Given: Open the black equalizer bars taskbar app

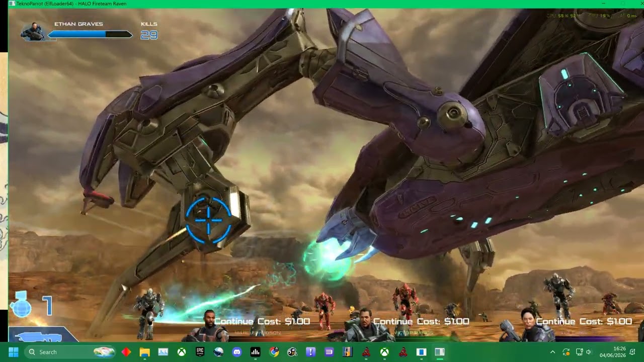Looking at the screenshot, I should (255, 352).
